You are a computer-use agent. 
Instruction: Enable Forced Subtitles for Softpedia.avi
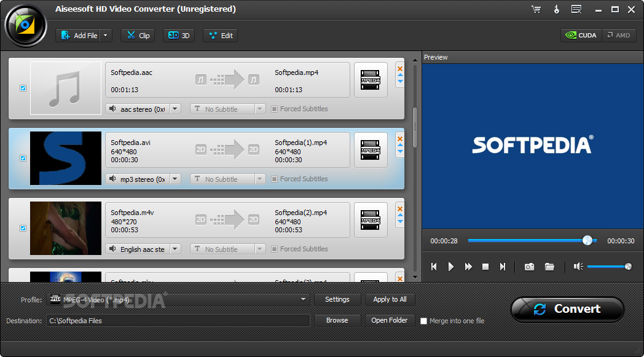tap(274, 179)
